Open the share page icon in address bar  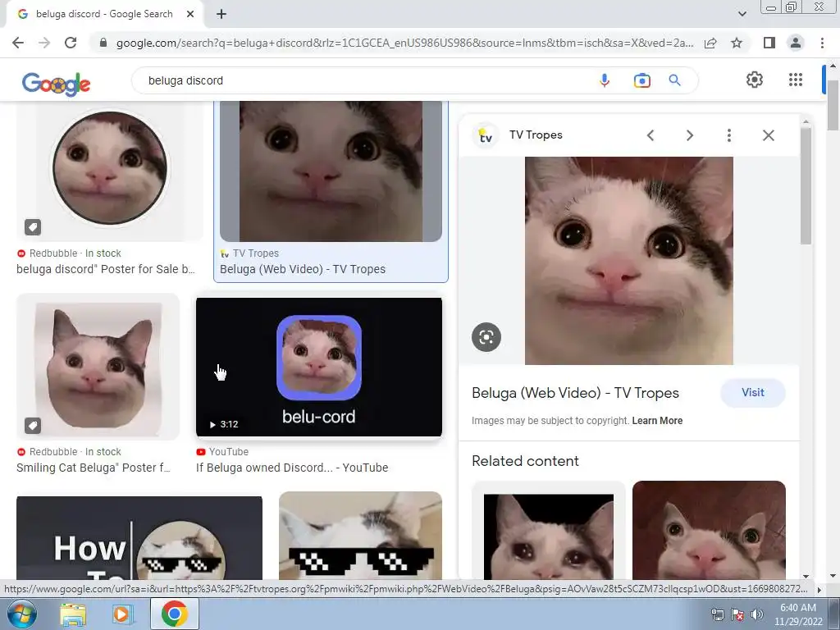(711, 43)
